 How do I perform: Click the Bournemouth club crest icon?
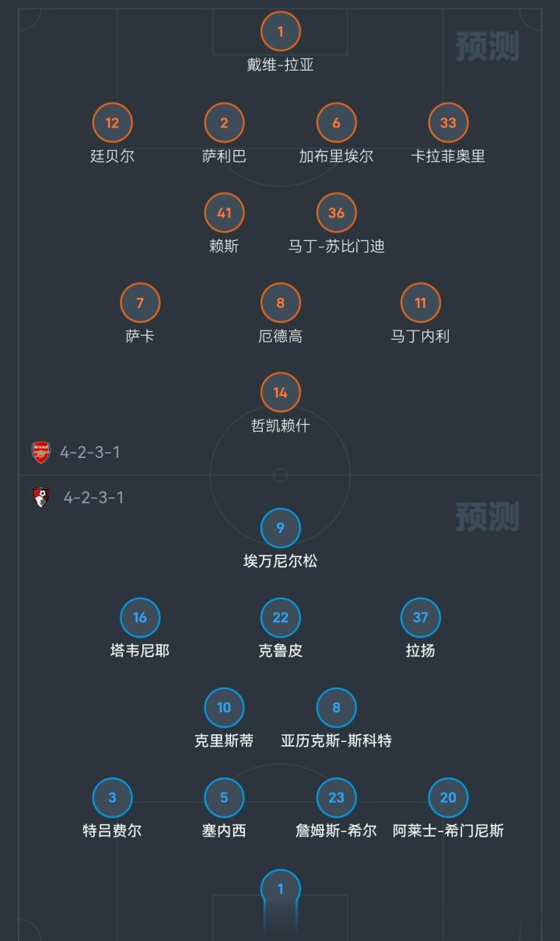[x=41, y=498]
